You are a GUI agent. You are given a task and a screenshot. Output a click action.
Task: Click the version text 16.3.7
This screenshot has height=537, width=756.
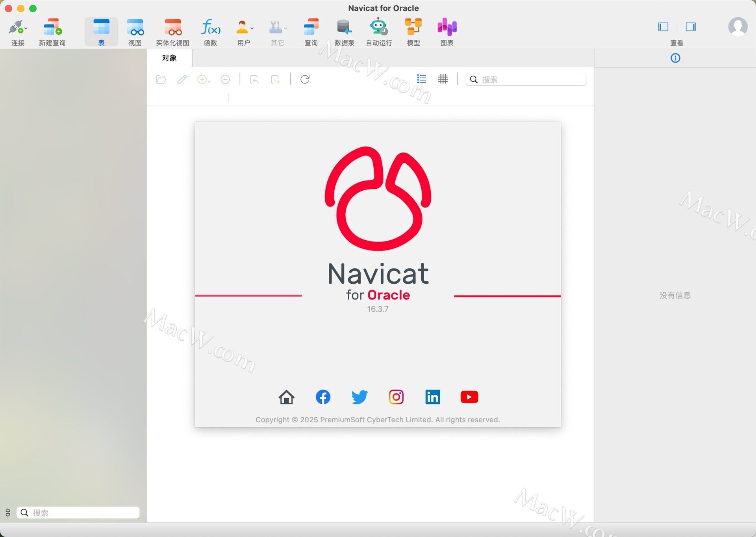[x=378, y=309]
